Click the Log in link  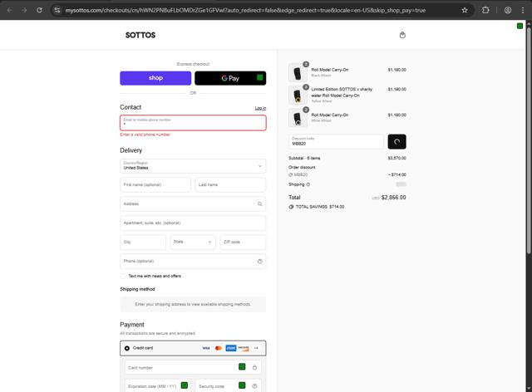pyautogui.click(x=260, y=108)
